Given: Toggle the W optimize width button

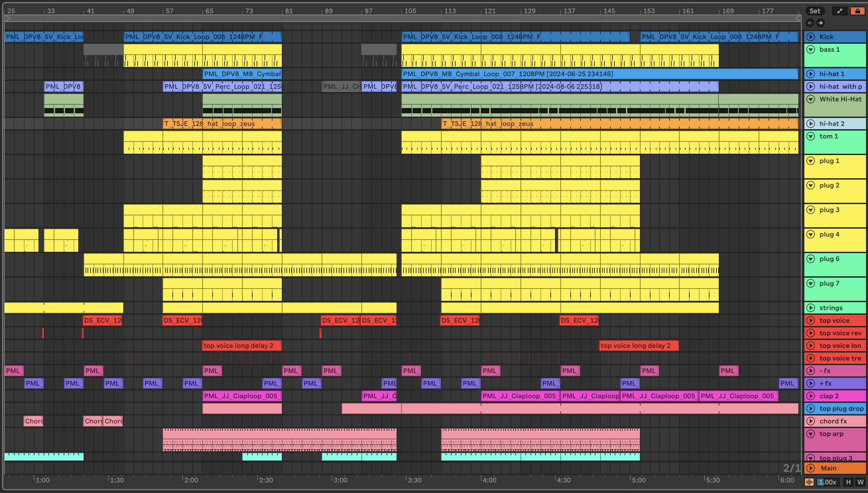Looking at the screenshot, I should click(x=860, y=482).
